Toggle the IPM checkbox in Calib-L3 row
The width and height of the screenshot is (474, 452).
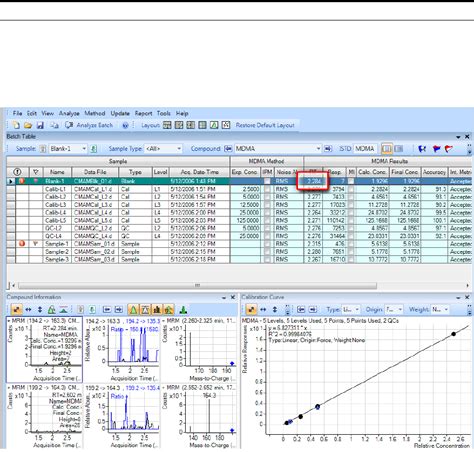click(x=267, y=205)
